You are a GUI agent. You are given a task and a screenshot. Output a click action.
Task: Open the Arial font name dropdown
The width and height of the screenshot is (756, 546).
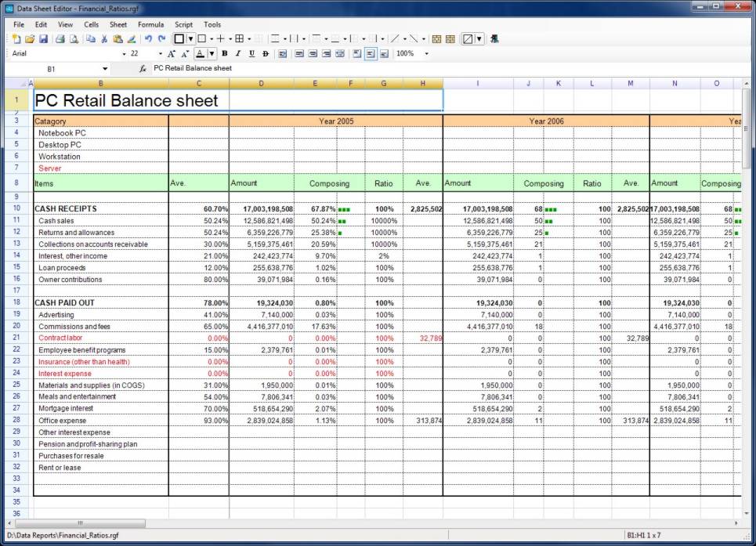pyautogui.click(x=124, y=54)
